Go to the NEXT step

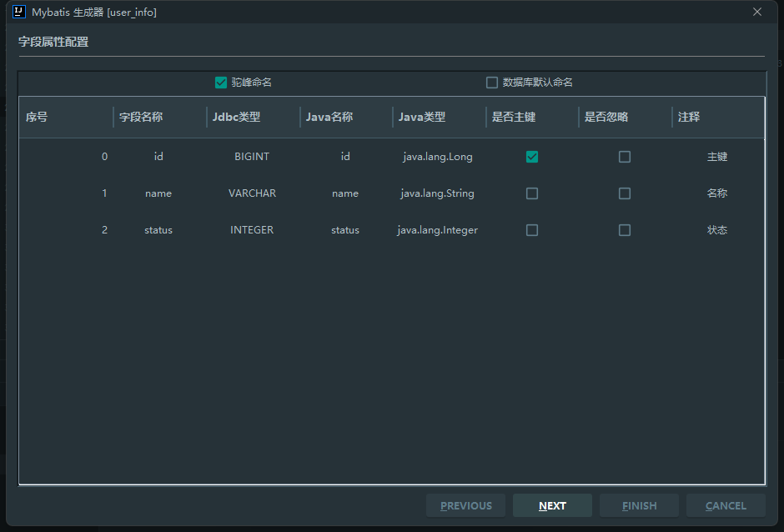pos(552,505)
